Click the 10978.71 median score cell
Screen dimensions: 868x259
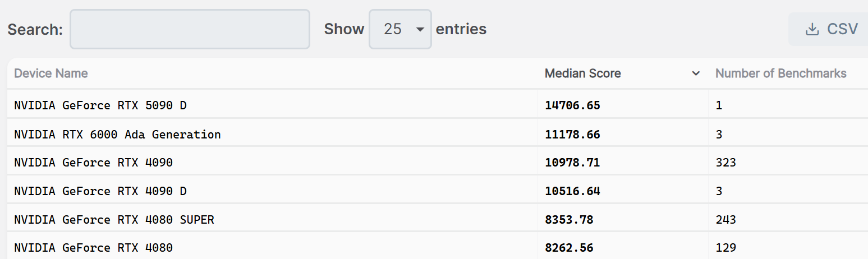tap(572, 163)
